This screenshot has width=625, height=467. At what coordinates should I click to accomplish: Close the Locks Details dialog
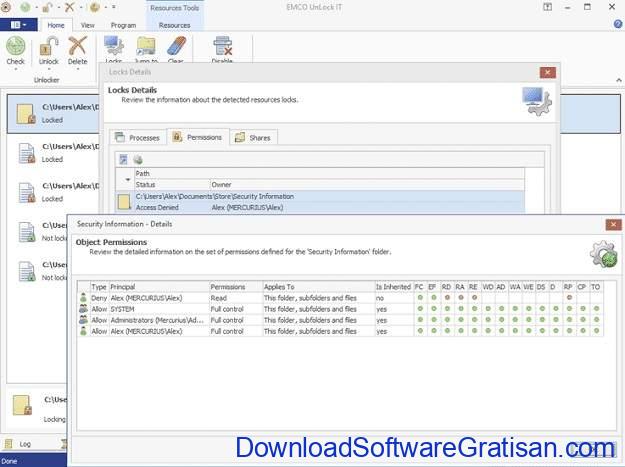(548, 73)
